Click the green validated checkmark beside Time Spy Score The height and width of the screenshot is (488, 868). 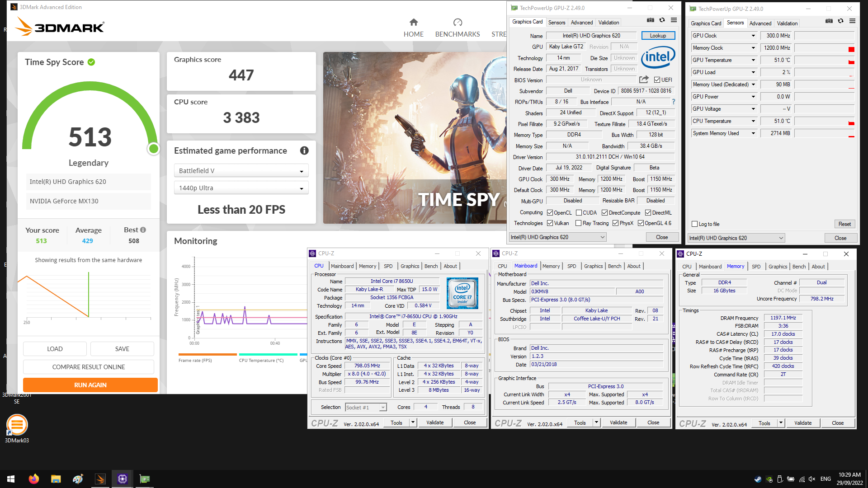tap(91, 62)
